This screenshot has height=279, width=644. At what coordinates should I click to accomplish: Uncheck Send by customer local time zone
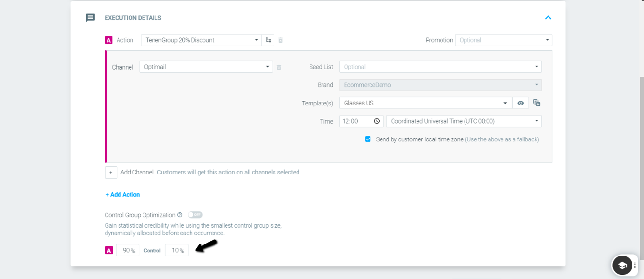[368, 139]
